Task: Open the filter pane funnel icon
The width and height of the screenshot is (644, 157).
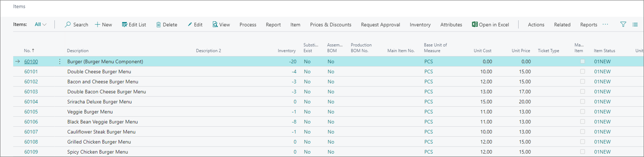Action: tap(623, 25)
